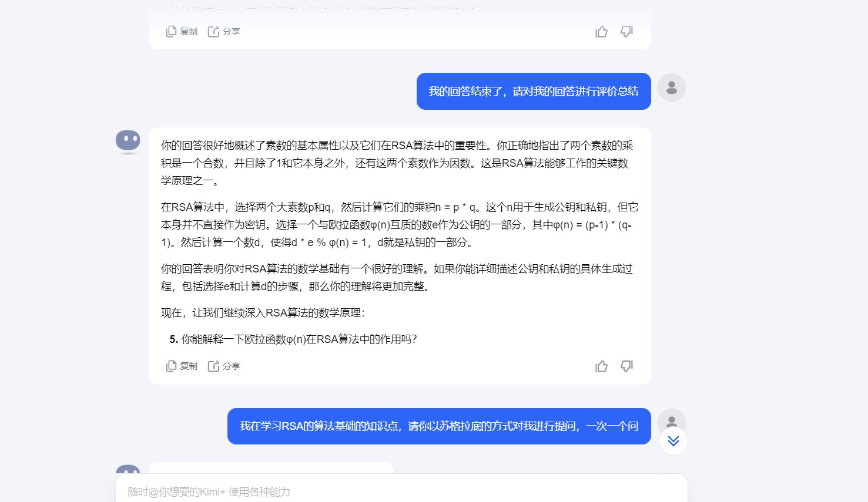Copy the RSA evaluation response
The image size is (868, 502).
click(x=182, y=366)
